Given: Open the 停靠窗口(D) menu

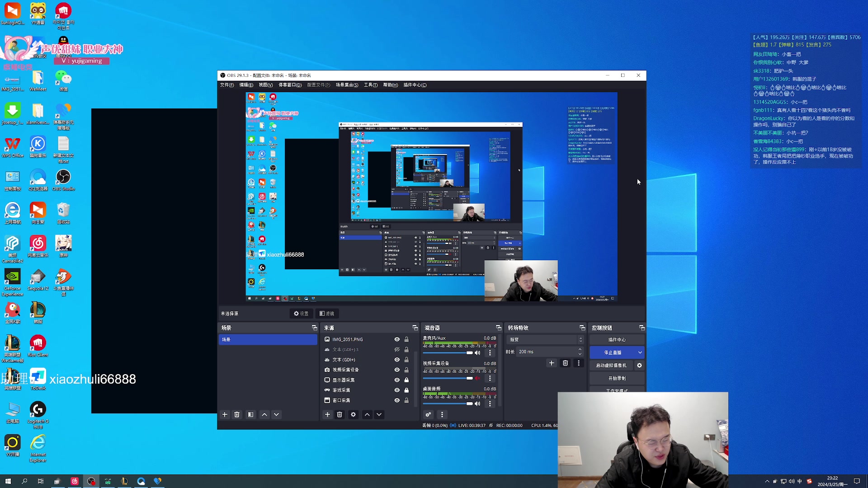Looking at the screenshot, I should pos(290,85).
